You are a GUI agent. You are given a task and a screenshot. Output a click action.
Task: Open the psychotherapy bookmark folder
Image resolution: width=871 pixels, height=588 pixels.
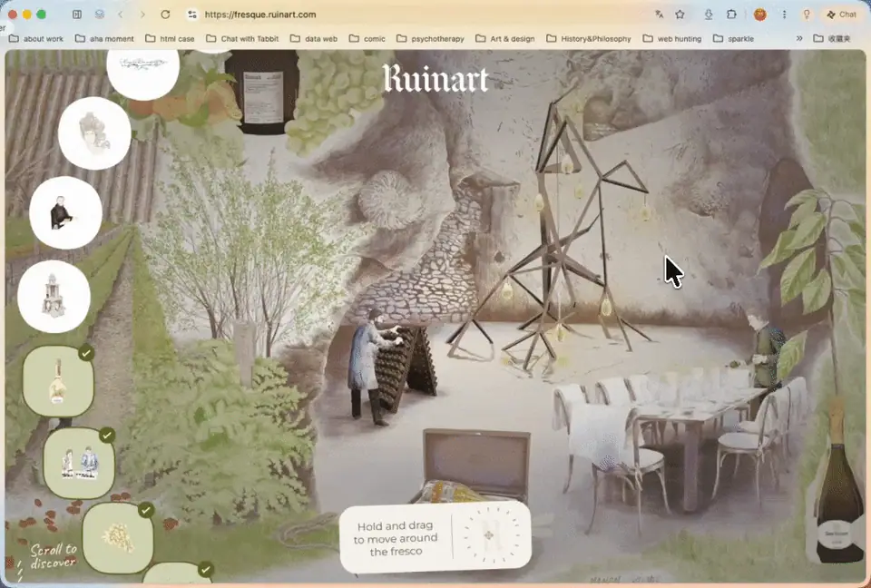coord(430,38)
